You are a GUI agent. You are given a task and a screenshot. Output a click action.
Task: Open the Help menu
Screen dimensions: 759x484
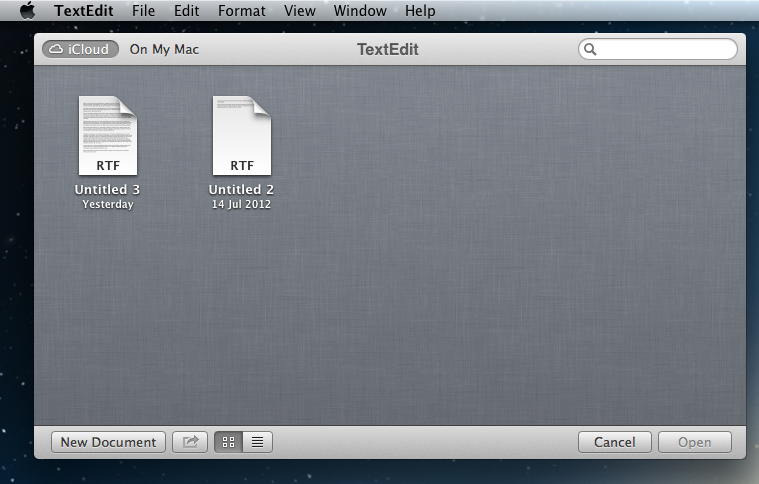click(420, 11)
